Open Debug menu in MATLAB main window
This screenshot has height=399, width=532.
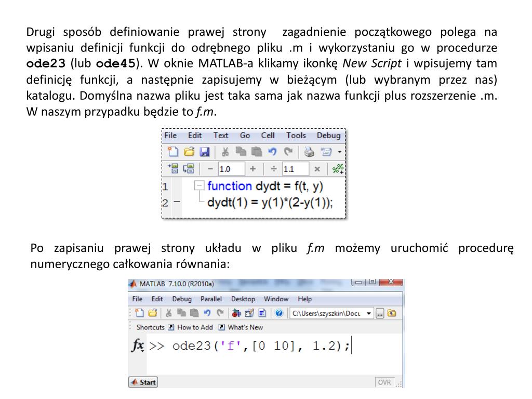(x=182, y=299)
